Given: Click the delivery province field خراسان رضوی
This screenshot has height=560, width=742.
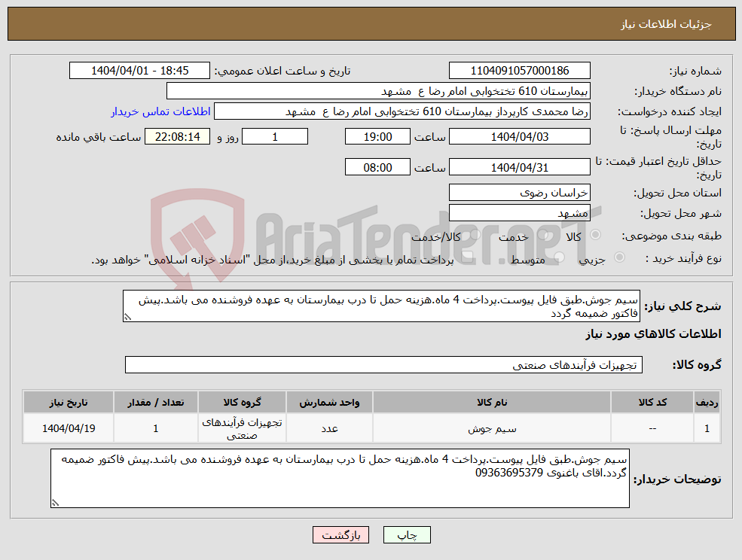Looking at the screenshot, I should click(x=520, y=193).
